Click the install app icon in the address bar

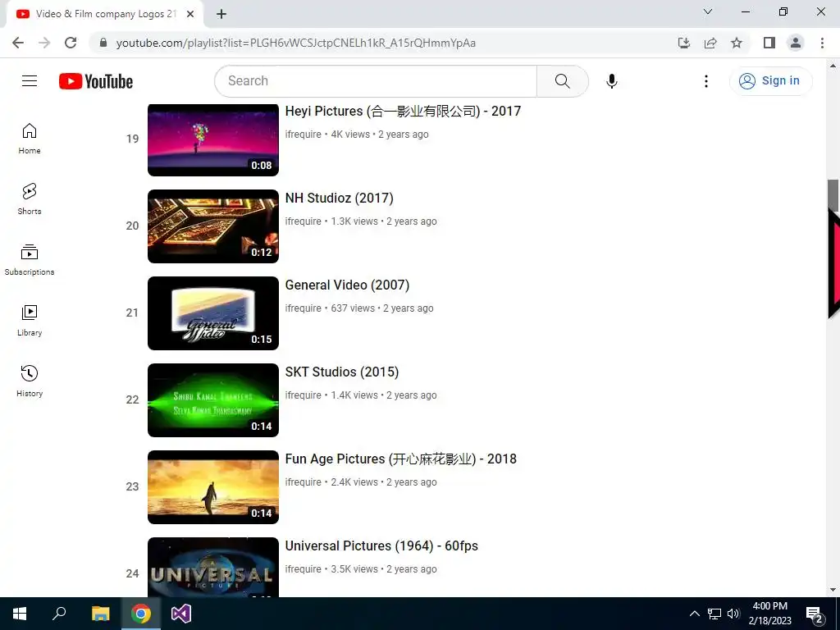684,43
